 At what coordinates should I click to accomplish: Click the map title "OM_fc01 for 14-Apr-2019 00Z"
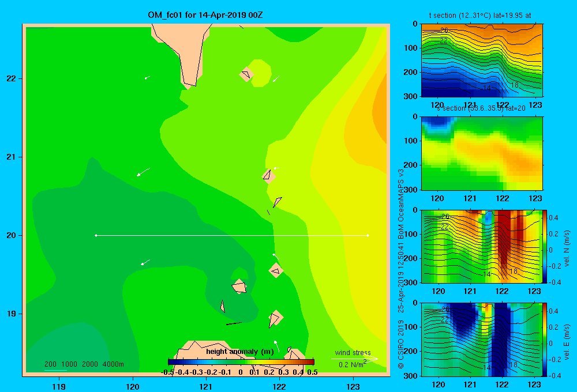tap(205, 15)
